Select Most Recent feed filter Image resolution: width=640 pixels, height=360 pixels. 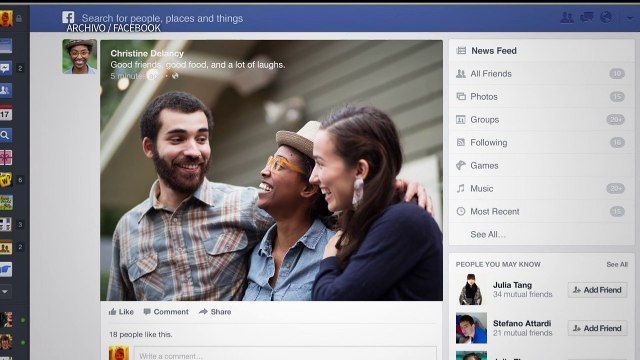pyautogui.click(x=541, y=211)
